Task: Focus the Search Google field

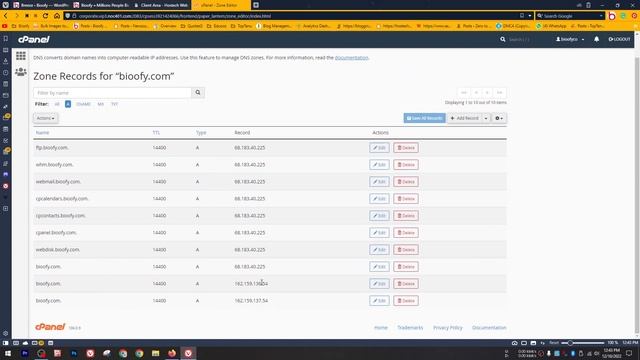Action: 570,16
